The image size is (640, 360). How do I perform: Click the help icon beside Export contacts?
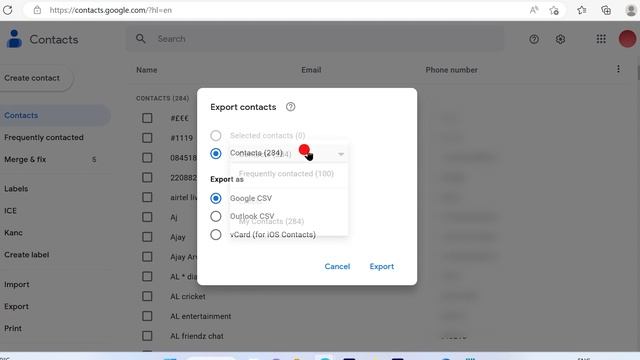pos(290,107)
